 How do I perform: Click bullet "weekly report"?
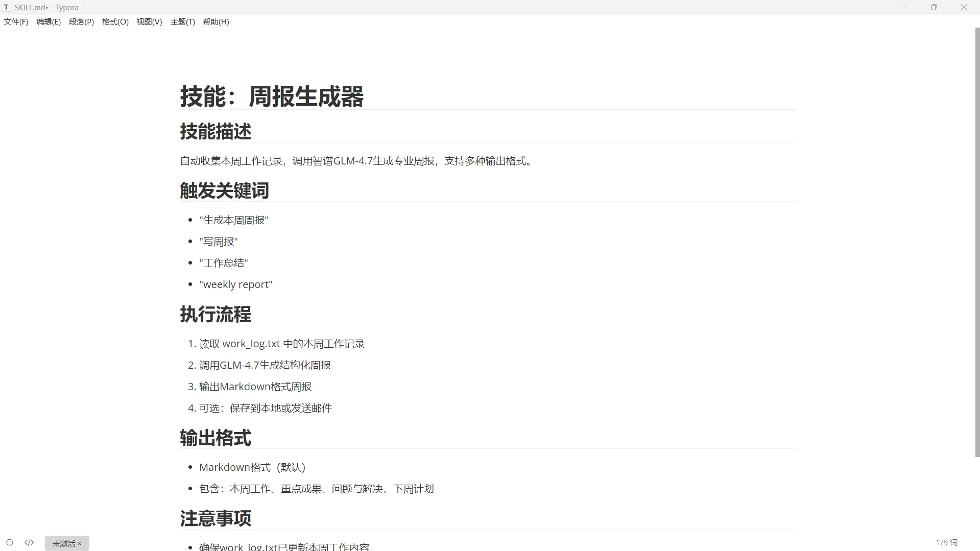pyautogui.click(x=236, y=285)
